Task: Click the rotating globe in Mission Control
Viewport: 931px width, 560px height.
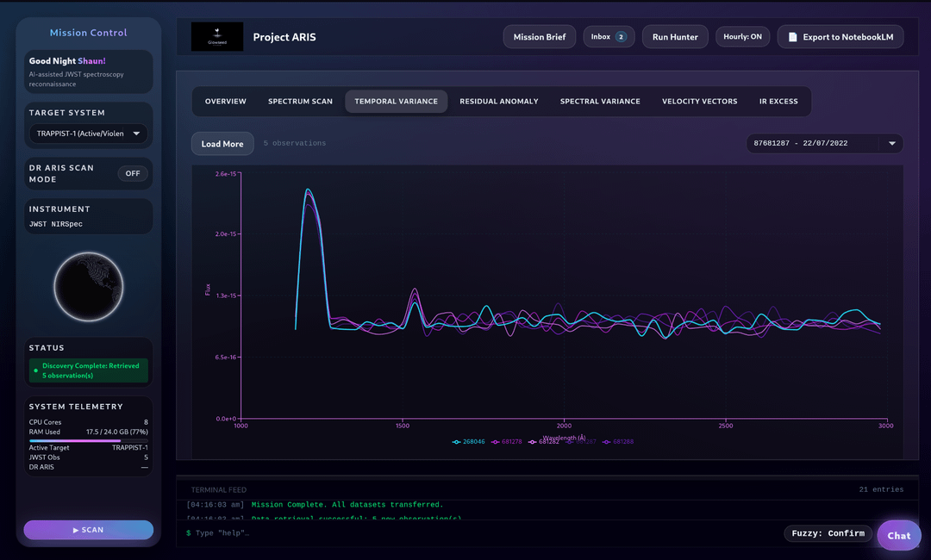Action: [89, 287]
